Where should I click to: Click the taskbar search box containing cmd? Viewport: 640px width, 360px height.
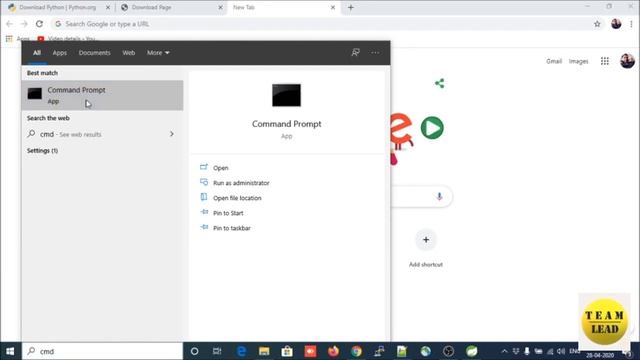[x=102, y=351]
